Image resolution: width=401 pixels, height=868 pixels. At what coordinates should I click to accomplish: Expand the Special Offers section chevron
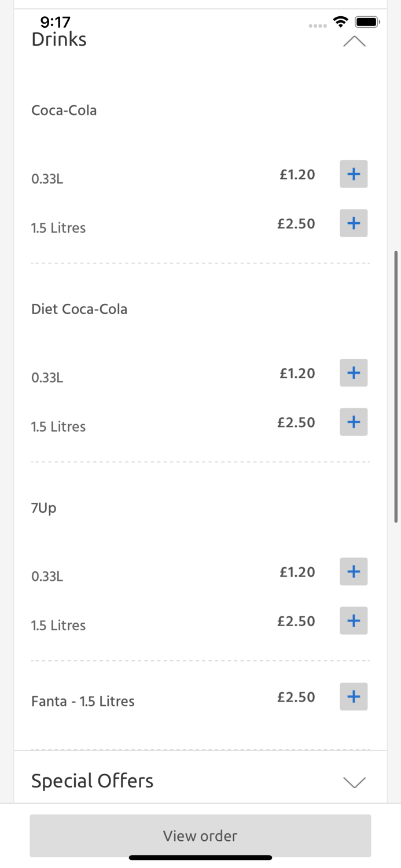[354, 782]
